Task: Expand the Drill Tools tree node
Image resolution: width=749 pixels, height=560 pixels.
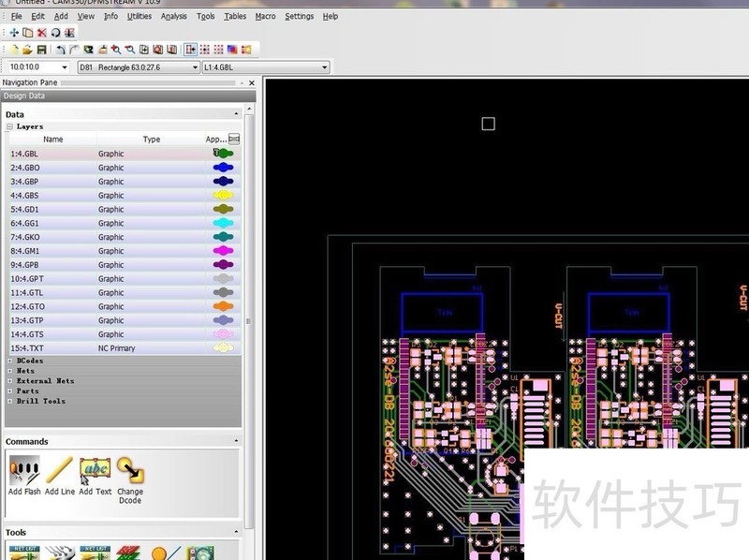Action: click(10, 401)
